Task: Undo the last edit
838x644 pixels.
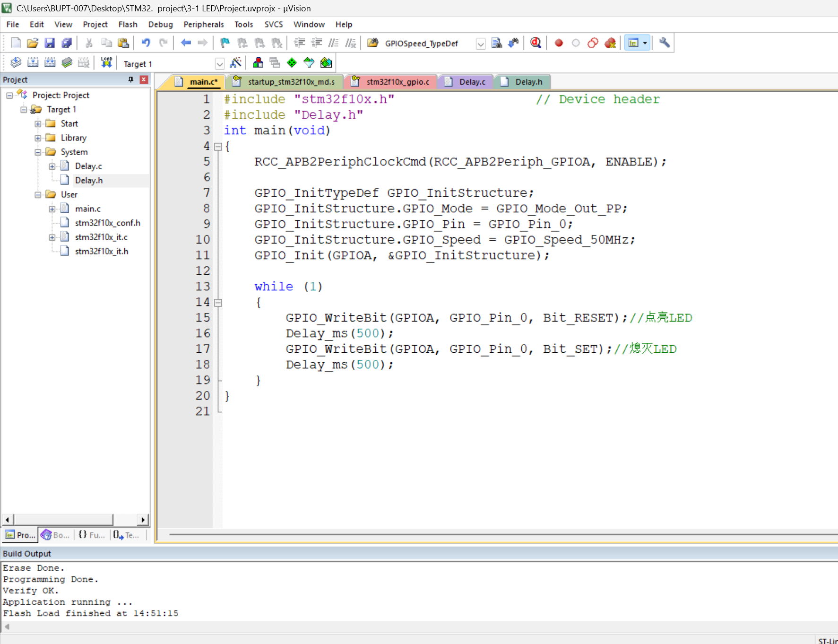Action: (146, 43)
